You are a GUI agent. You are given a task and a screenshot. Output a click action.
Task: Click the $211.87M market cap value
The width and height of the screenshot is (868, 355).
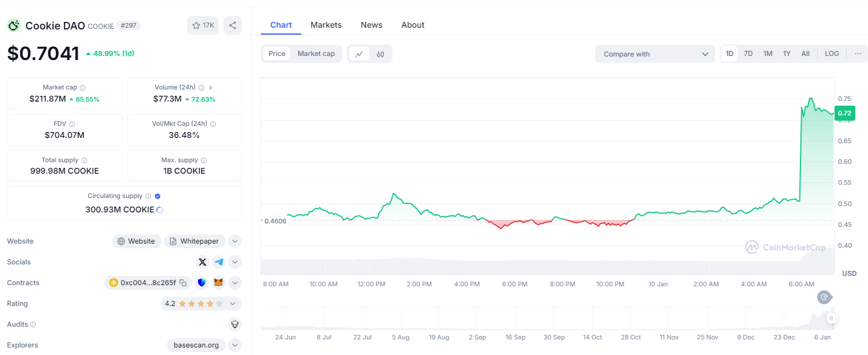click(x=48, y=99)
